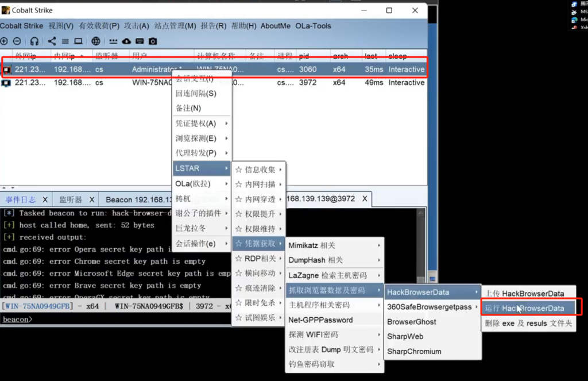The height and width of the screenshot is (381, 588).
Task: Select BrowserGhost from the submenu
Action: [x=433, y=322]
